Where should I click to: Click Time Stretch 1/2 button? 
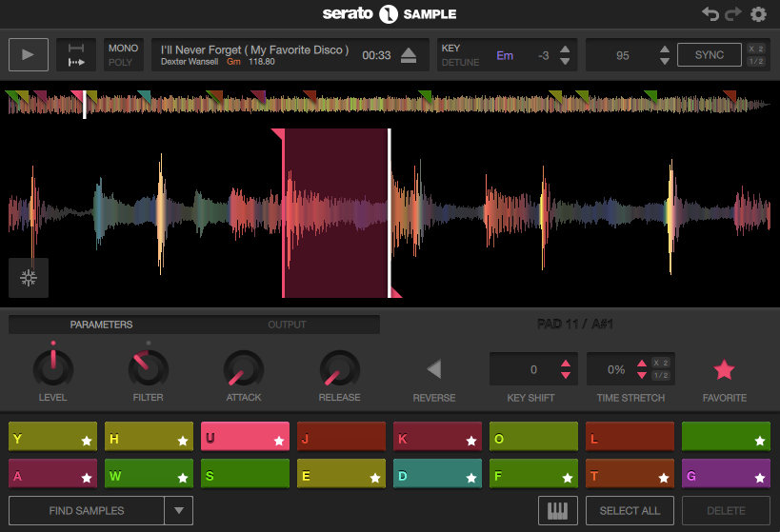pos(661,375)
